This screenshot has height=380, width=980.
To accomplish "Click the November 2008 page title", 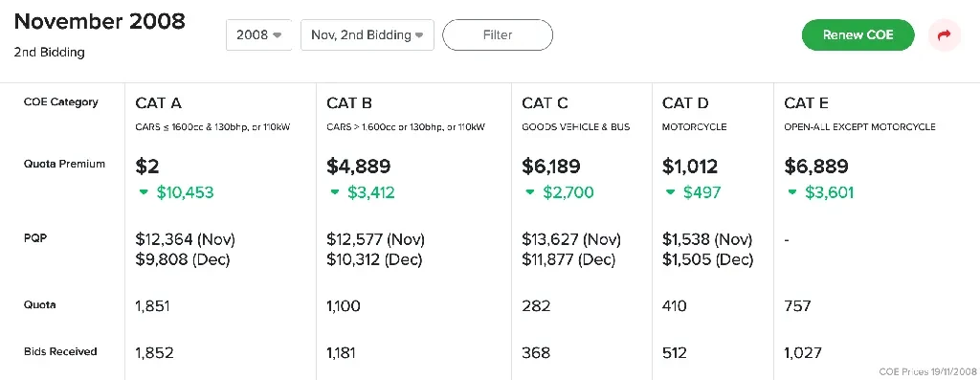I will pyautogui.click(x=100, y=21).
